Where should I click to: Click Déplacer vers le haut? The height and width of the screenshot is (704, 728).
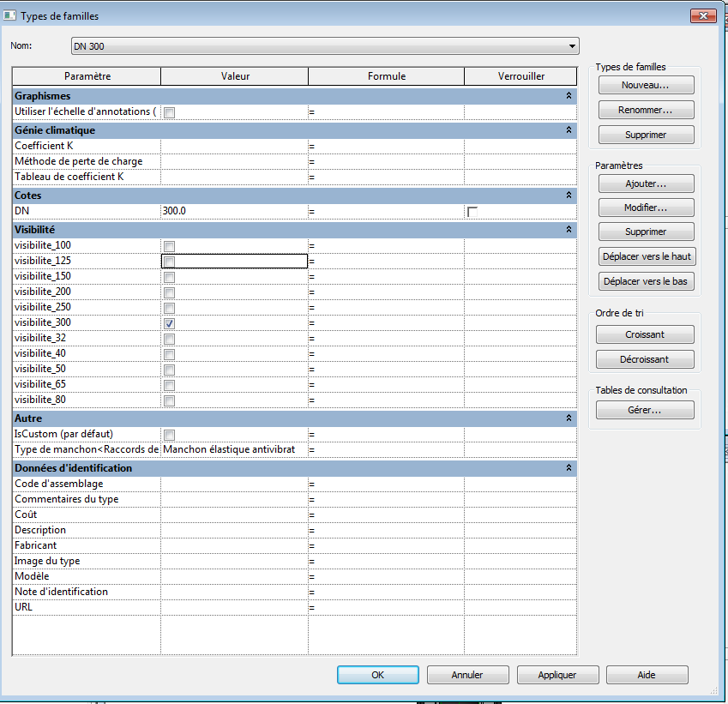click(x=646, y=256)
